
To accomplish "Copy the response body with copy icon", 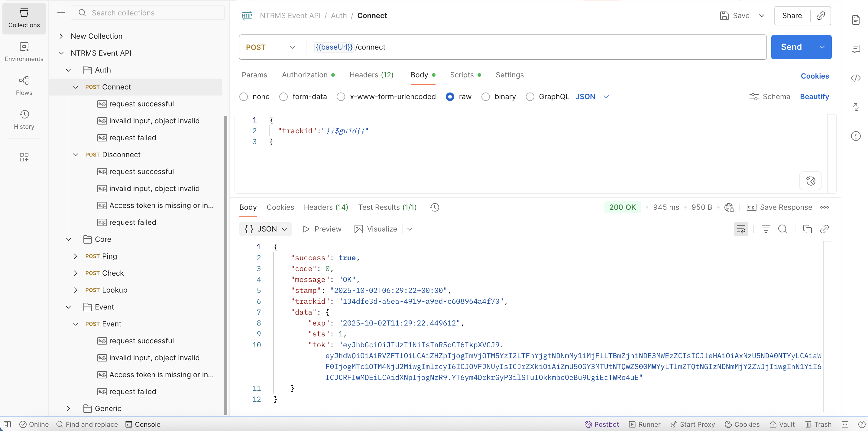I will pos(807,229).
